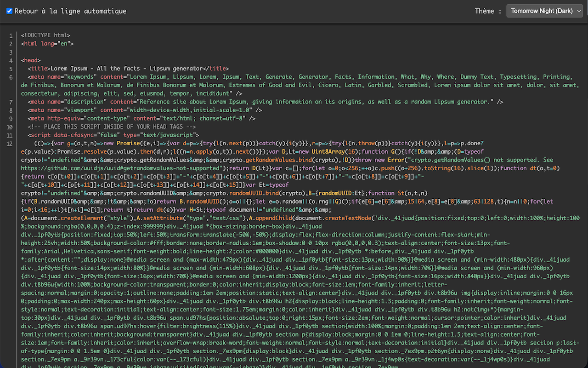Click the title text 'Lorem Ipsum - All the facts'
The height and width of the screenshot is (368, 588).
95,69
